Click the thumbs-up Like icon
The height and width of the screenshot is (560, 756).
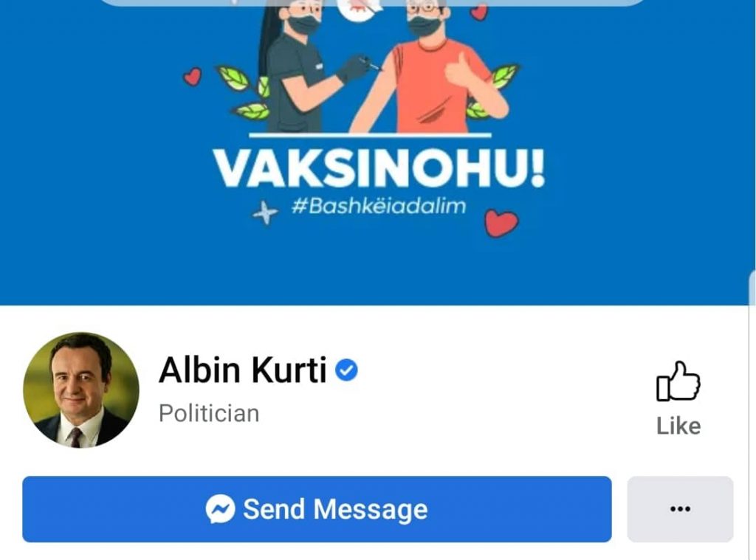[x=678, y=381]
